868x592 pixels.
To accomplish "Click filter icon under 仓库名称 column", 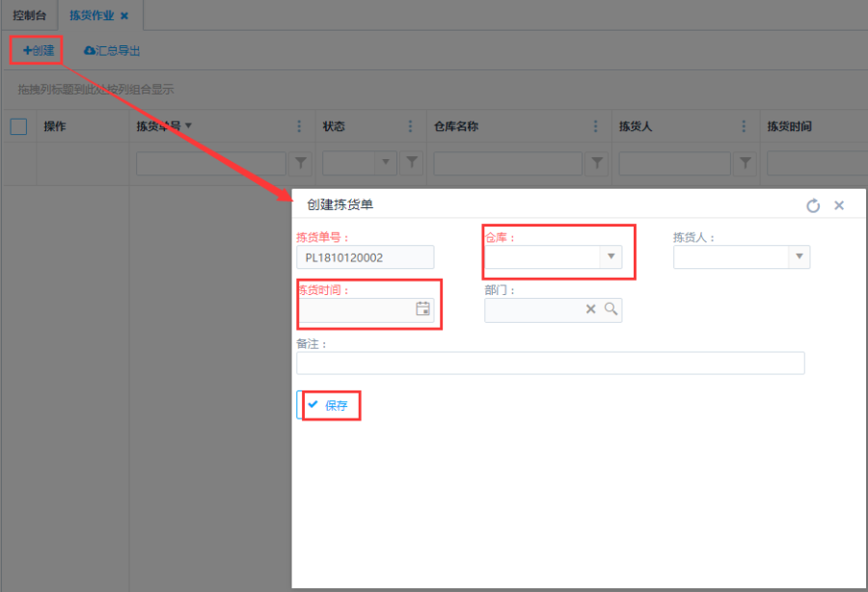I will (x=598, y=163).
